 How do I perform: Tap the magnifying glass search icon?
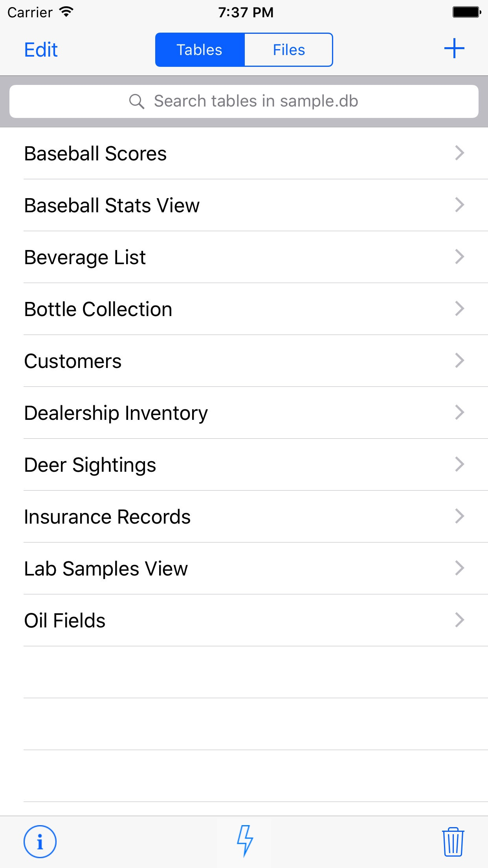point(136,101)
